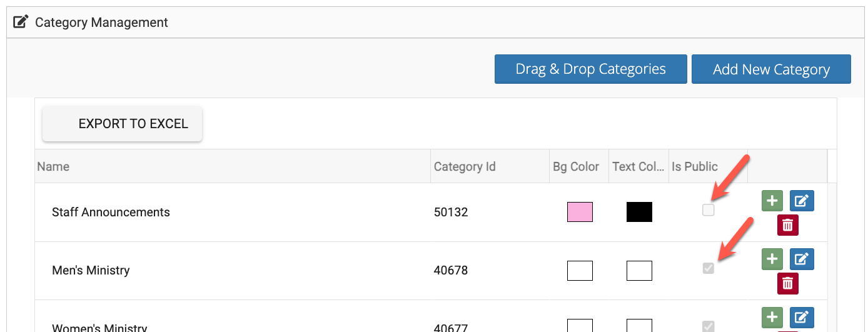868x332 pixels.
Task: Click green plus icon for Women's Ministry
Action: (x=772, y=317)
